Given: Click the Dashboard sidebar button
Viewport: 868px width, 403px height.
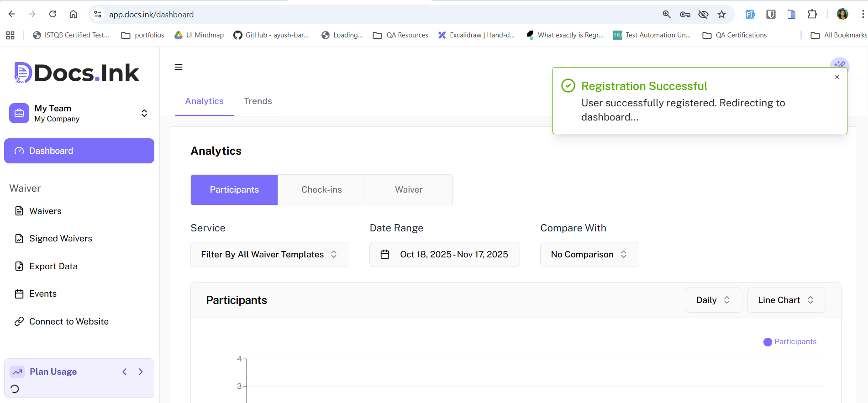Looking at the screenshot, I should 79,151.
